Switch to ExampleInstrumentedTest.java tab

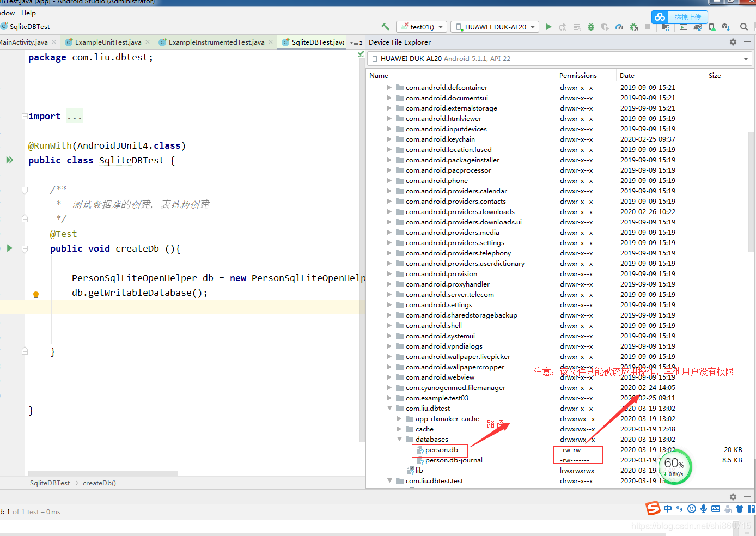point(216,42)
